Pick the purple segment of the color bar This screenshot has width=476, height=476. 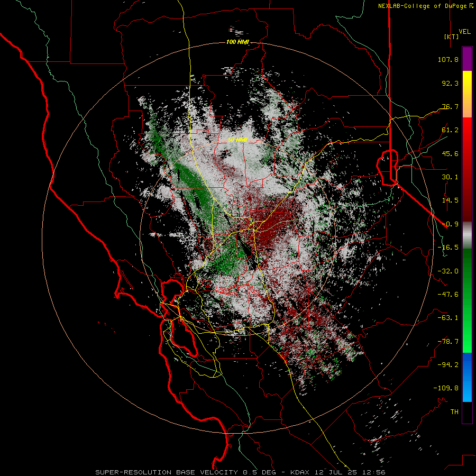467,59
